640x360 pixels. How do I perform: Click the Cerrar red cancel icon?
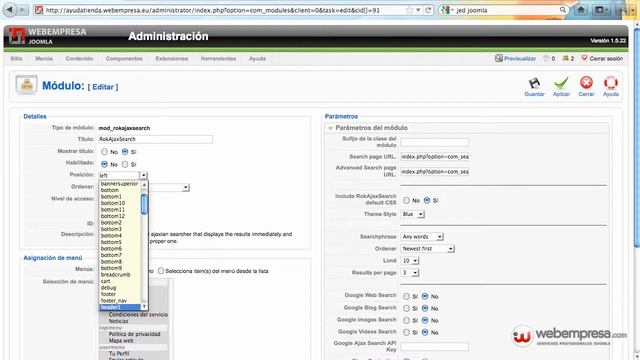586,83
